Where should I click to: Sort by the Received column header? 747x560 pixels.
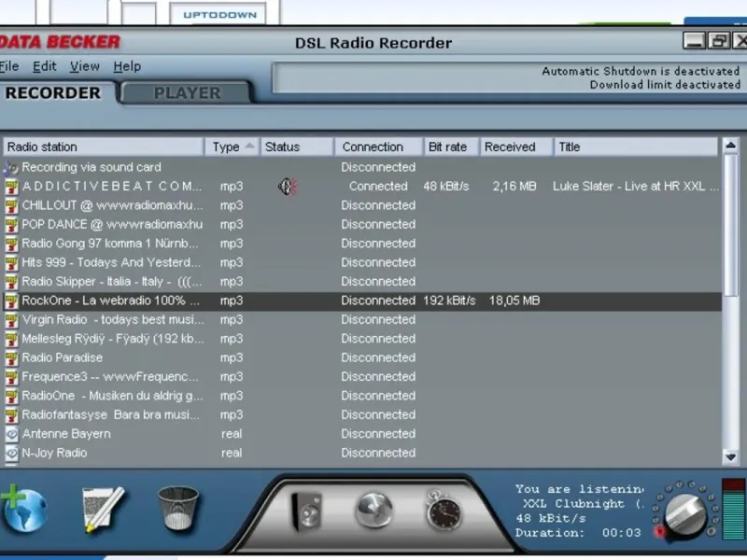[x=516, y=147]
